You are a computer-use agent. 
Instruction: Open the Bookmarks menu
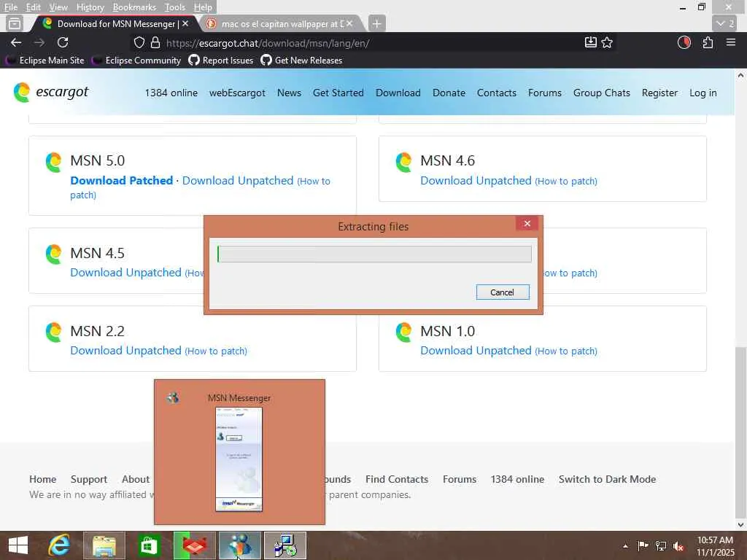pos(134,7)
